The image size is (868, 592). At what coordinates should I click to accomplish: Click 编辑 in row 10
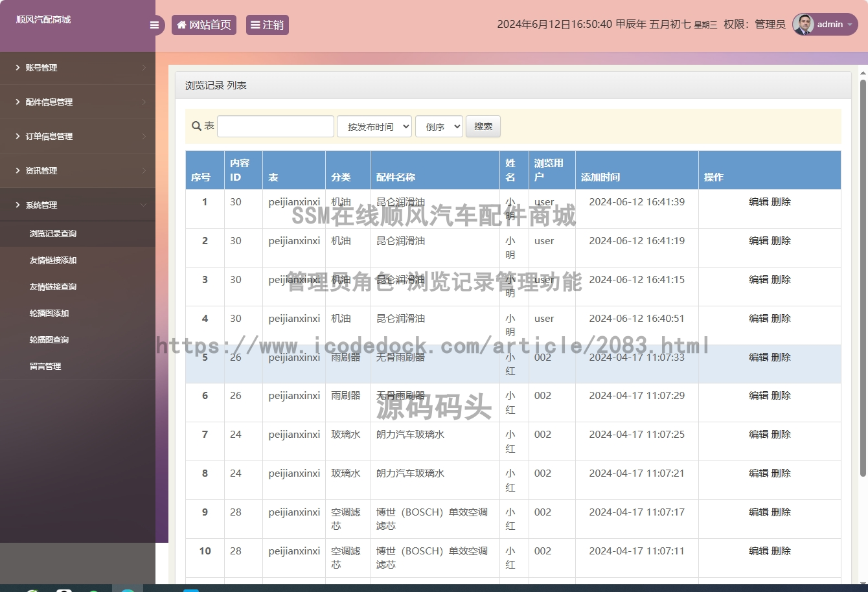(759, 551)
